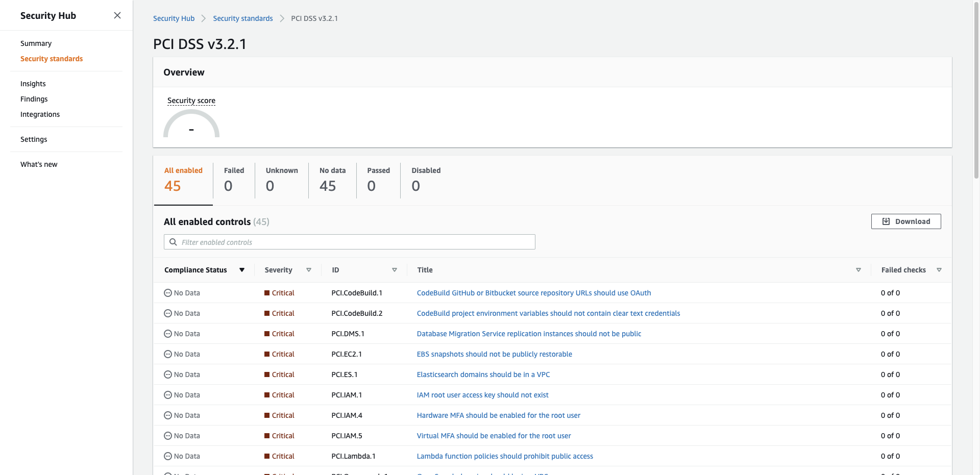Click breadcrumb chevron after Security standards

(x=282, y=18)
